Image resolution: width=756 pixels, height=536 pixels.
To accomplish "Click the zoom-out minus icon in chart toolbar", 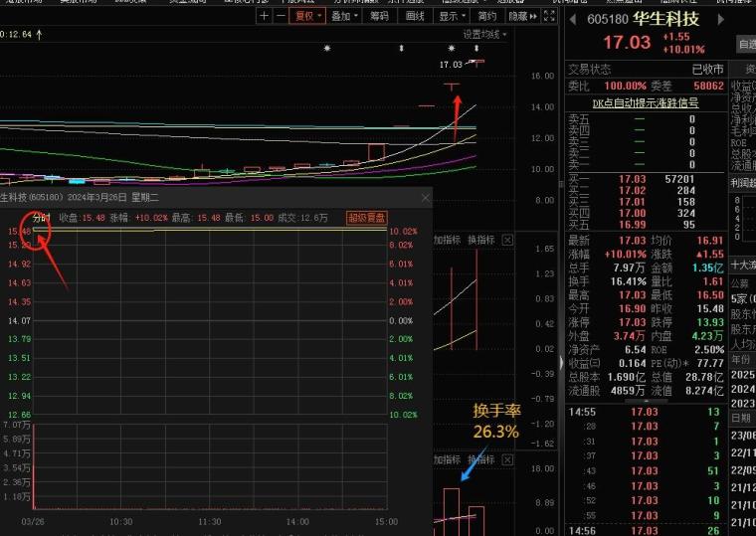I will tap(278, 16).
